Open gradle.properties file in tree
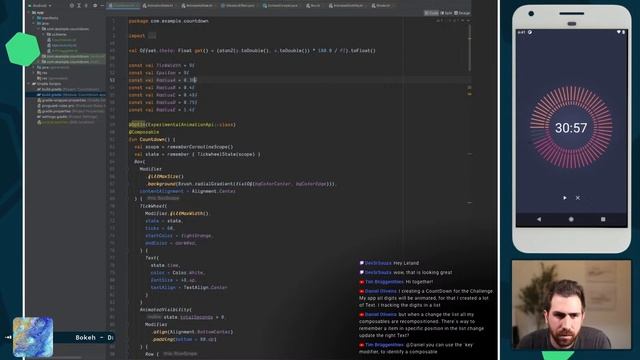Screen dimensions: 640x360 click(x=71, y=111)
